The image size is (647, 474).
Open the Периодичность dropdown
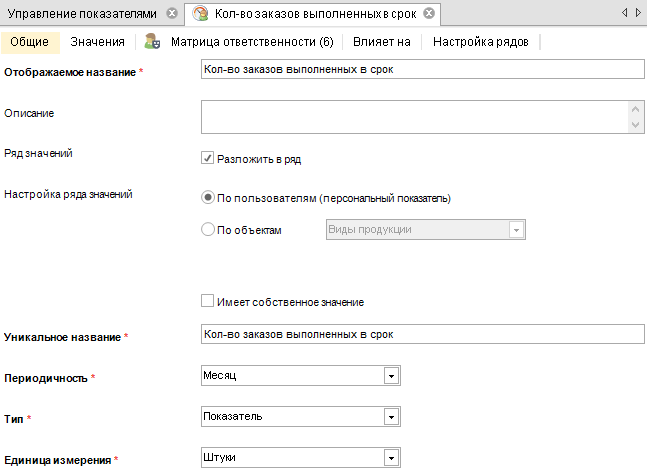[x=392, y=376]
